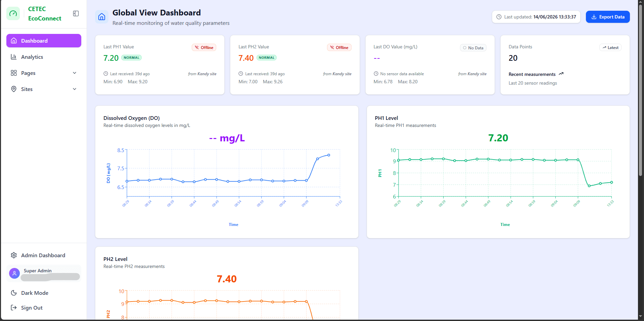The image size is (644, 321).
Task: Click 'Min: 6.78' in DO card
Action: tap(383, 82)
